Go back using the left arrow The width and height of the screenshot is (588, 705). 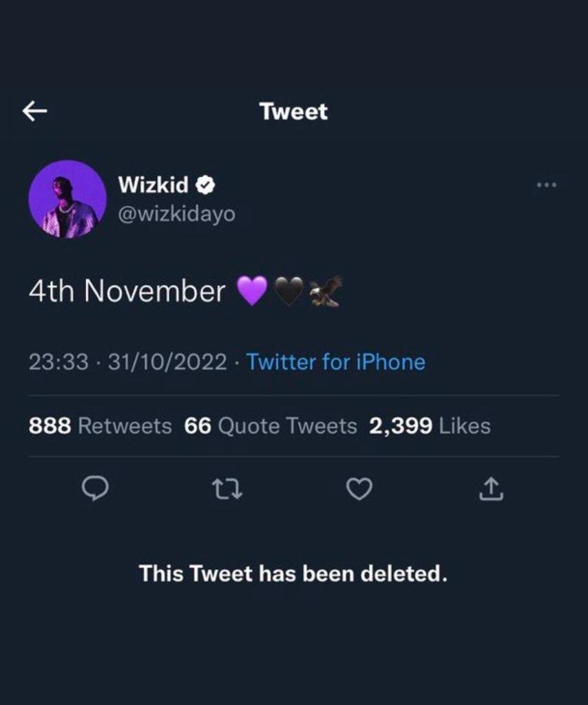(x=34, y=111)
